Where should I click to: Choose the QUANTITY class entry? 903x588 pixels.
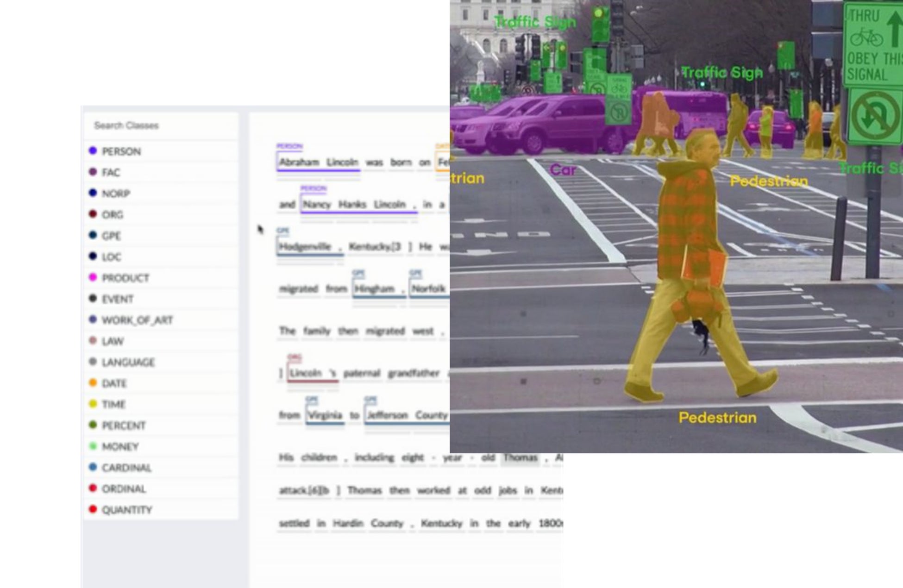click(x=126, y=510)
